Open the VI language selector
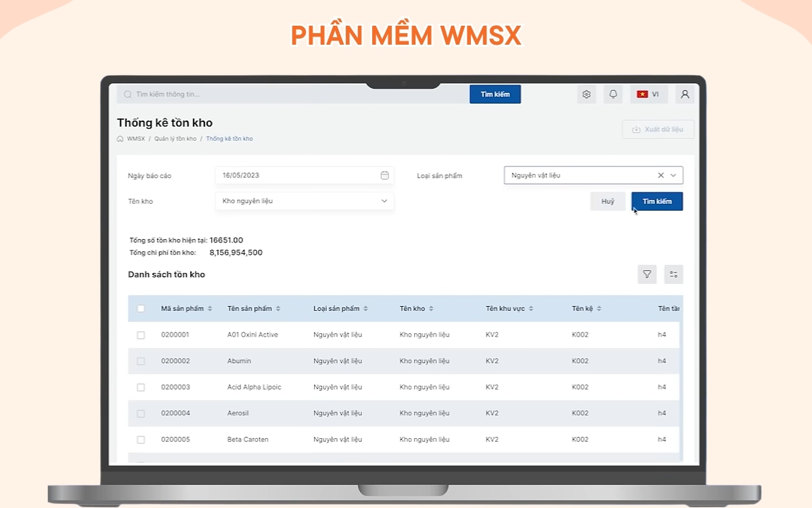This screenshot has width=812, height=508. point(649,94)
